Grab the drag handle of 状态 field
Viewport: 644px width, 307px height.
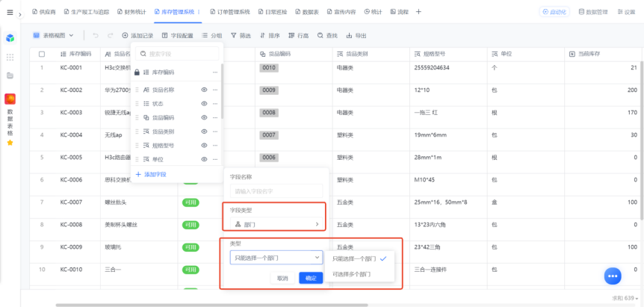[137, 104]
